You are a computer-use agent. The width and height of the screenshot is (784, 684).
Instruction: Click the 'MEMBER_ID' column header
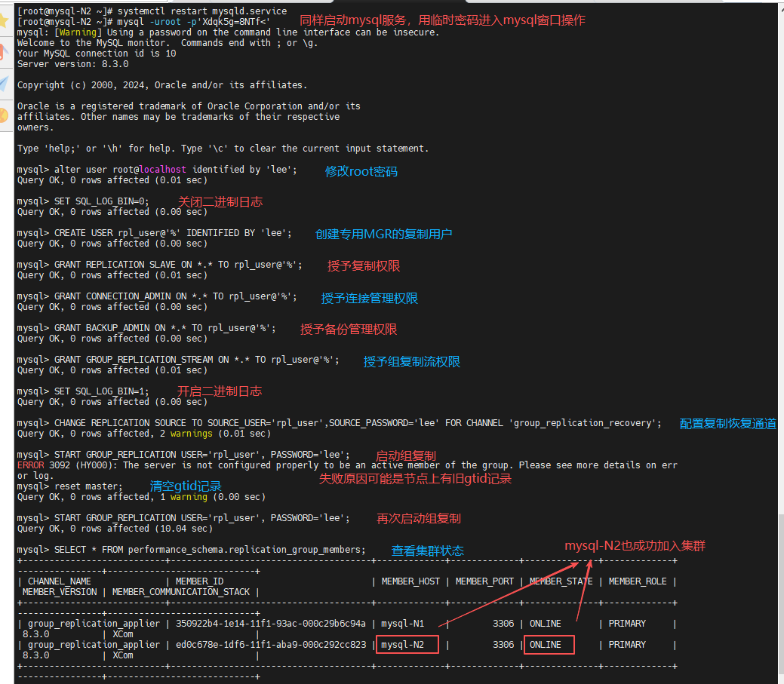(x=199, y=581)
